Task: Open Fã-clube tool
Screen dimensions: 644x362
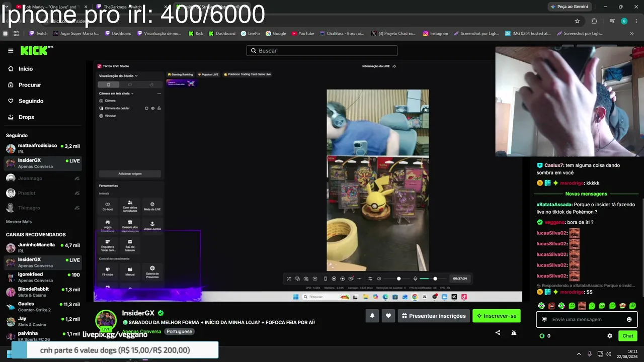Action: (107, 271)
